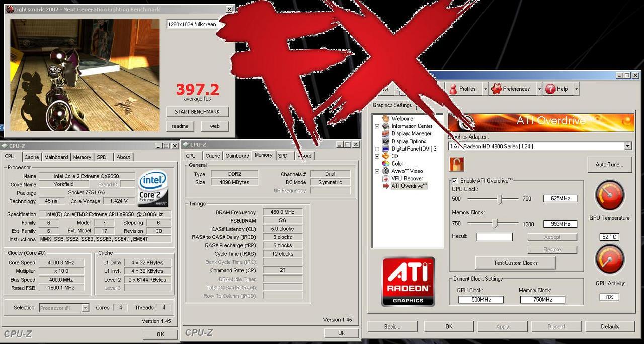Open the Preferences dropdown arrow
644x344 pixels.
tap(539, 89)
